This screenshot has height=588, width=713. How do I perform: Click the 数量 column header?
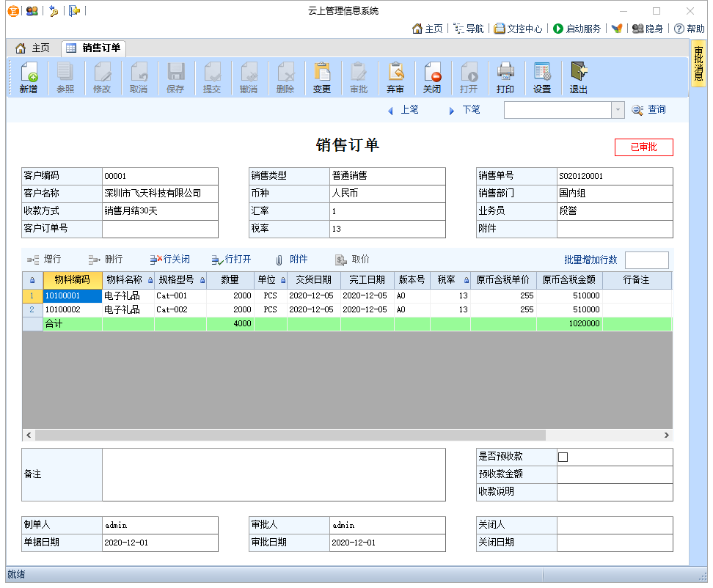230,280
